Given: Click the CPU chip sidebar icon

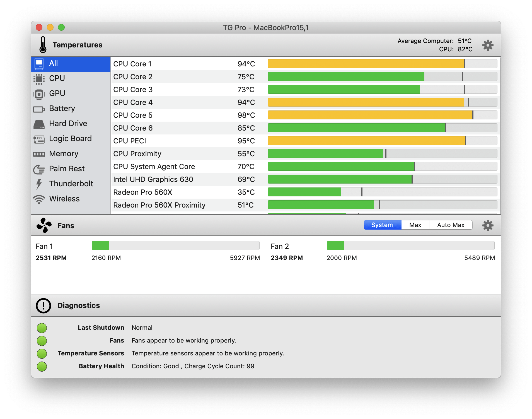Looking at the screenshot, I should (39, 79).
